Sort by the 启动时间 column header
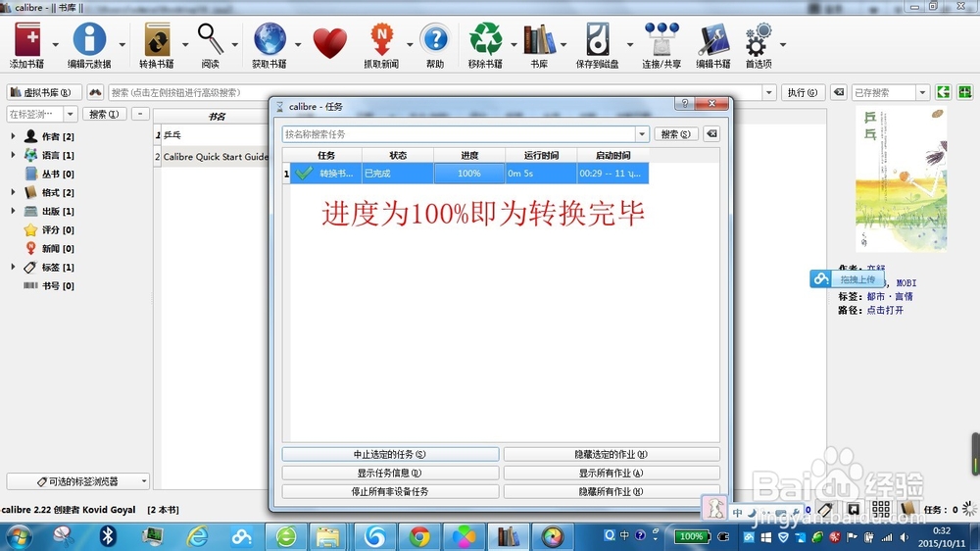Viewport: 980px width, 551px height. (x=613, y=155)
